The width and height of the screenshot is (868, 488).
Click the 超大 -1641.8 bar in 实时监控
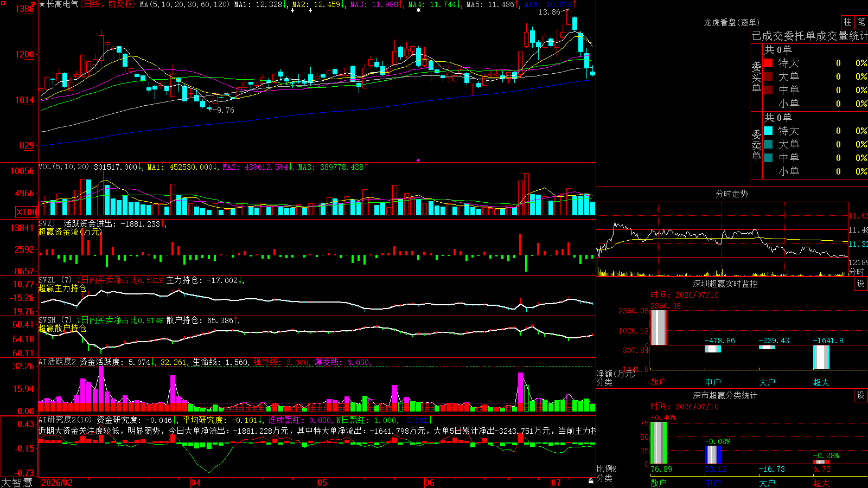pos(821,357)
